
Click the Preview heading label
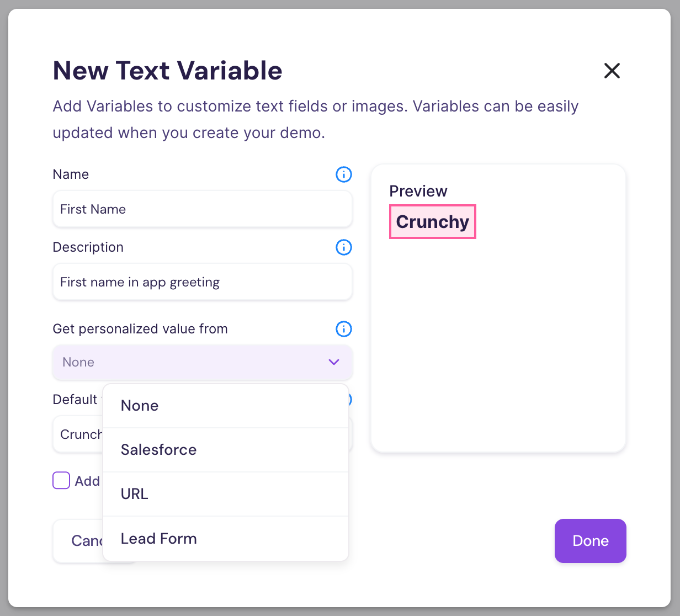pos(418,191)
